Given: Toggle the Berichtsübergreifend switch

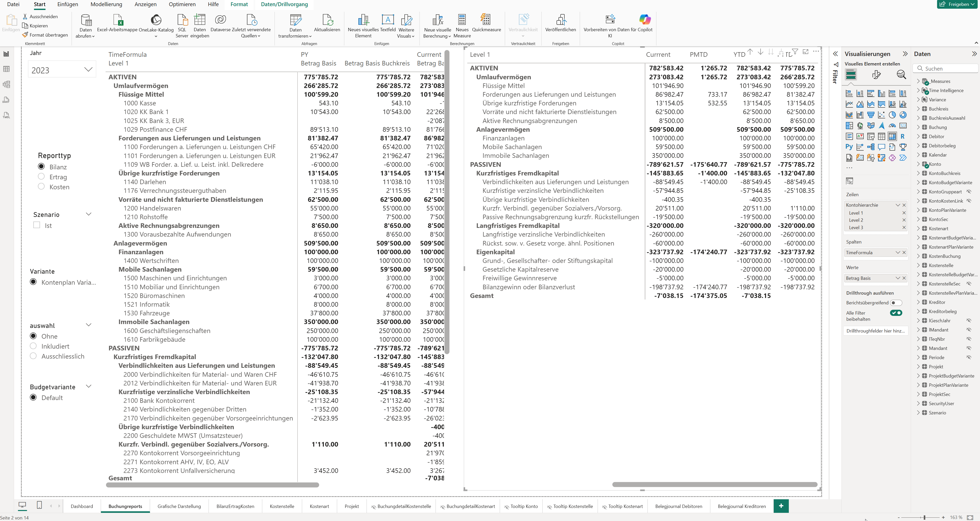Looking at the screenshot, I should 896,303.
